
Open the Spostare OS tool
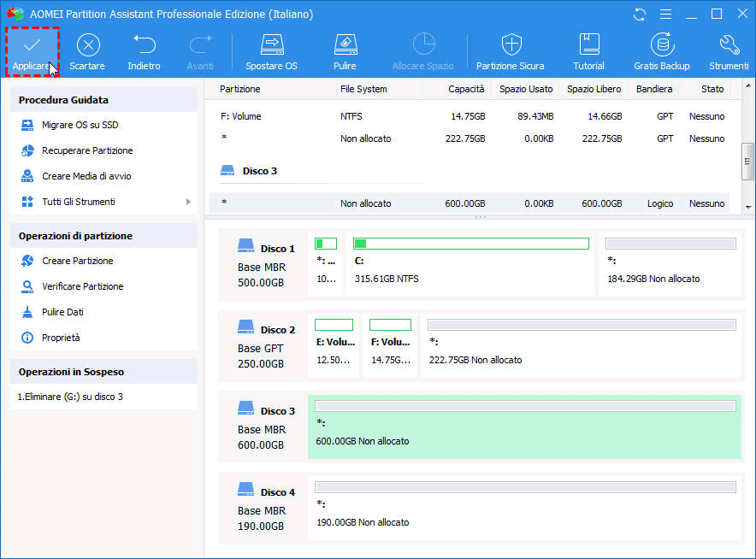pyautogui.click(x=271, y=45)
